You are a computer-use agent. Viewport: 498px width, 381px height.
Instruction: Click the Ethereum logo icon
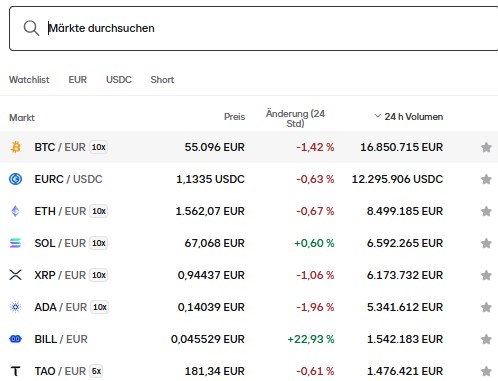pyautogui.click(x=15, y=211)
